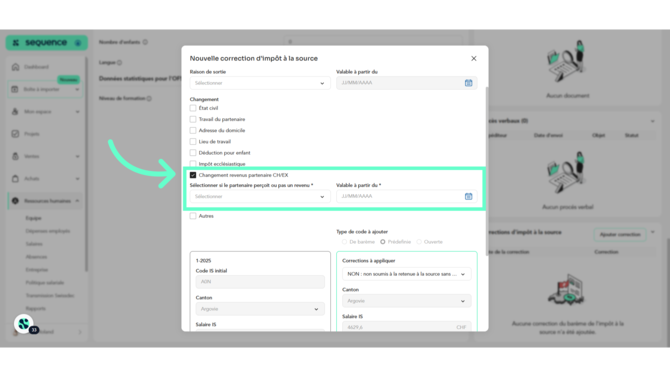Image resolution: width=670 pixels, height=377 pixels.
Task: Expand the Achats sidebar menu
Action: tap(77, 179)
